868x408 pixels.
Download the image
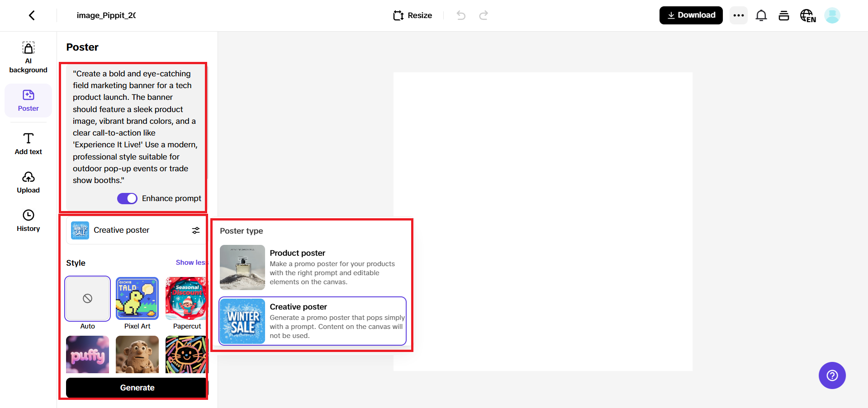(691, 15)
